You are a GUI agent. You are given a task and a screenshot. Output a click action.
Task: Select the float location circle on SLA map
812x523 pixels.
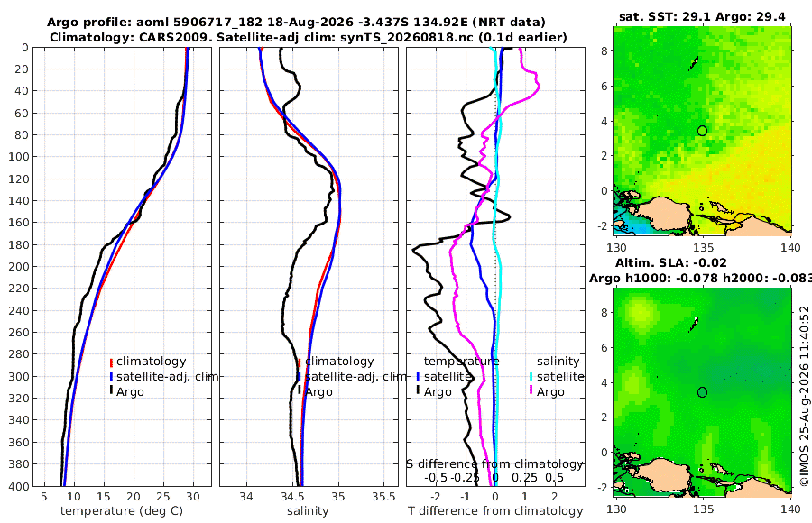(x=702, y=392)
